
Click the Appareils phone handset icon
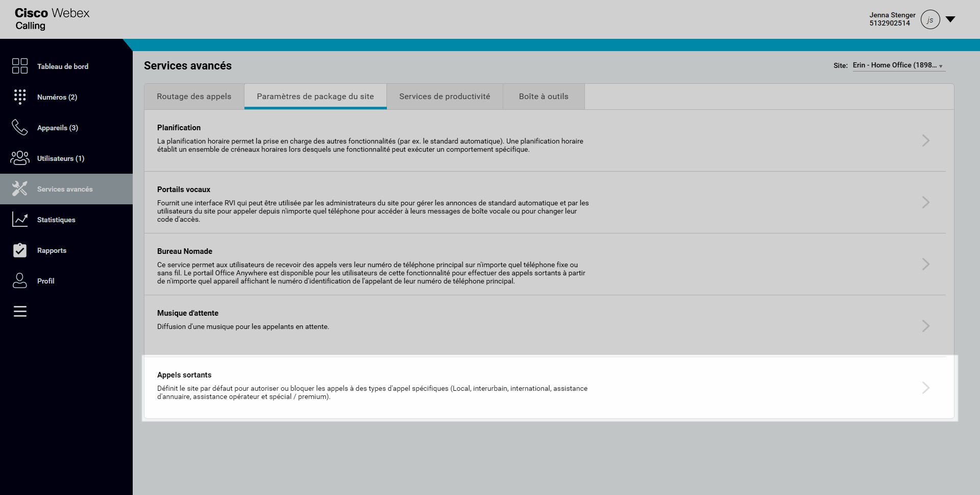pos(20,127)
